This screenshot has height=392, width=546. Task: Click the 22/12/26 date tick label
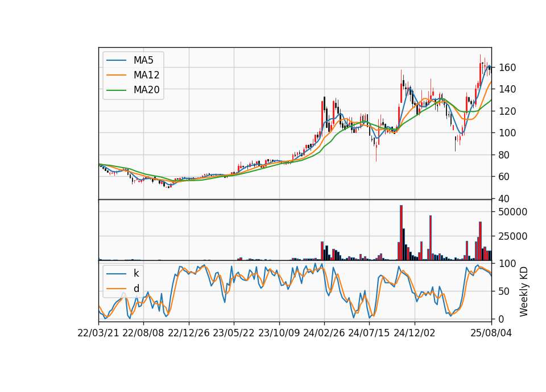coord(189,333)
